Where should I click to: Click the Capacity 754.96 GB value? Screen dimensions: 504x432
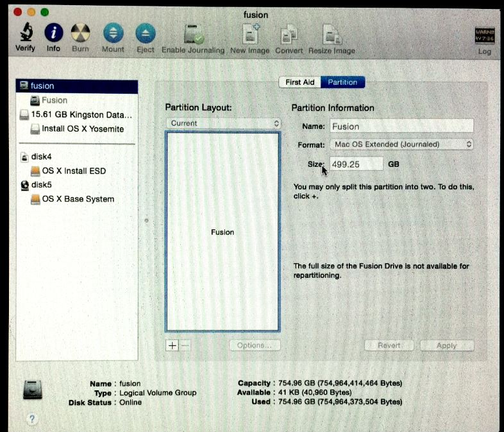(340, 383)
